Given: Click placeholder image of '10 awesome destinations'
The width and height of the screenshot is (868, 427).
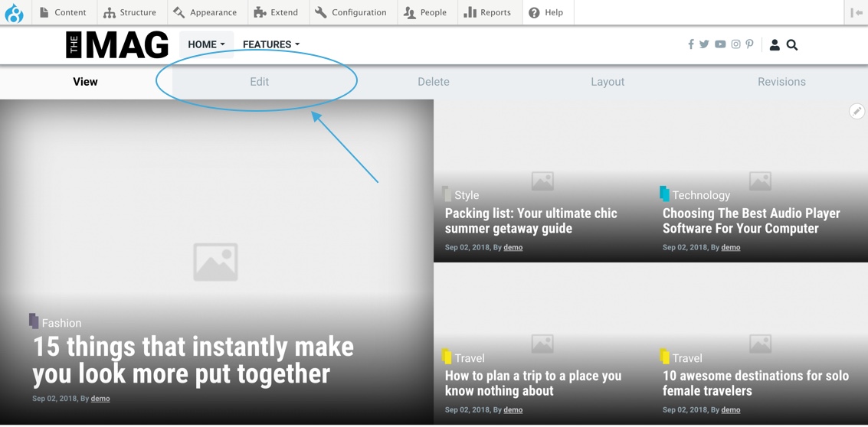Looking at the screenshot, I should tap(760, 344).
